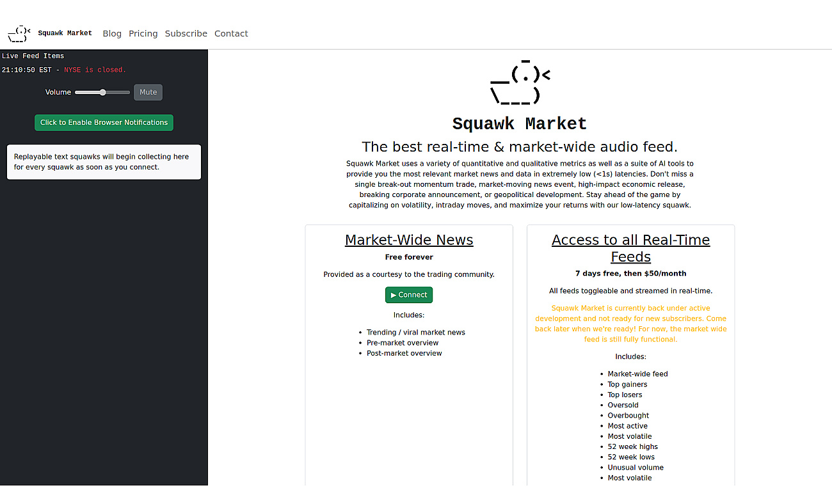The image size is (832, 504).
Task: Mute the squawk audio feed
Action: pos(148,92)
